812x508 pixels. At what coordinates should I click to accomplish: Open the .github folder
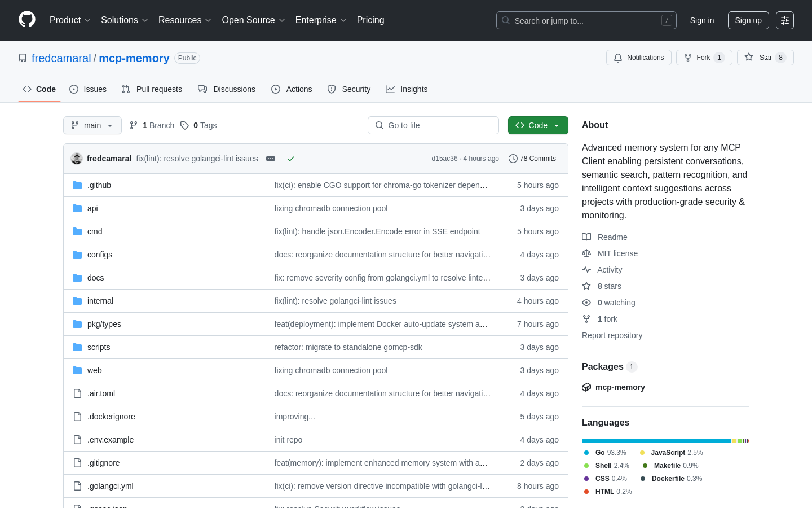99,185
